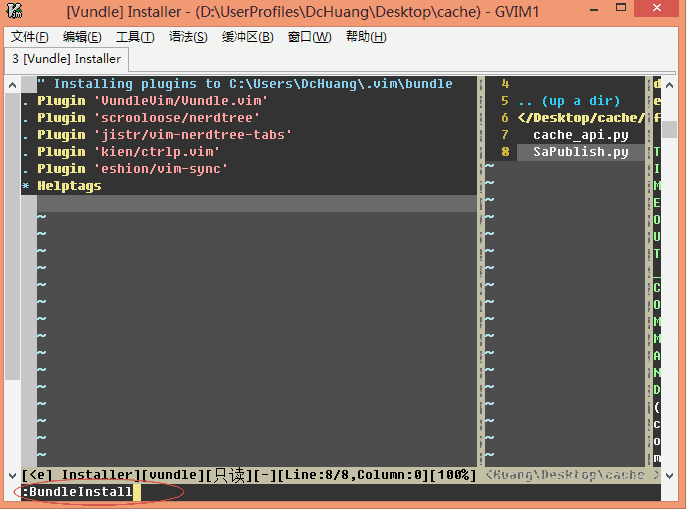
Task: Click the left scrollbar thumb
Action: (12, 237)
